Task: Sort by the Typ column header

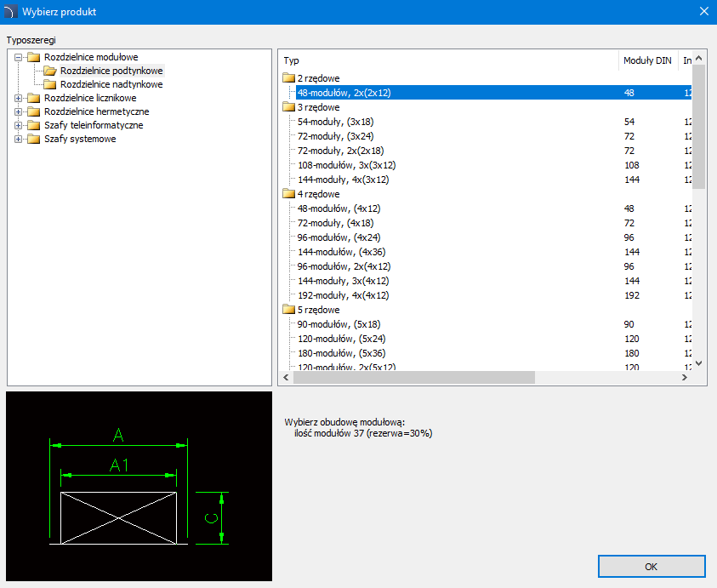Action: coord(448,60)
